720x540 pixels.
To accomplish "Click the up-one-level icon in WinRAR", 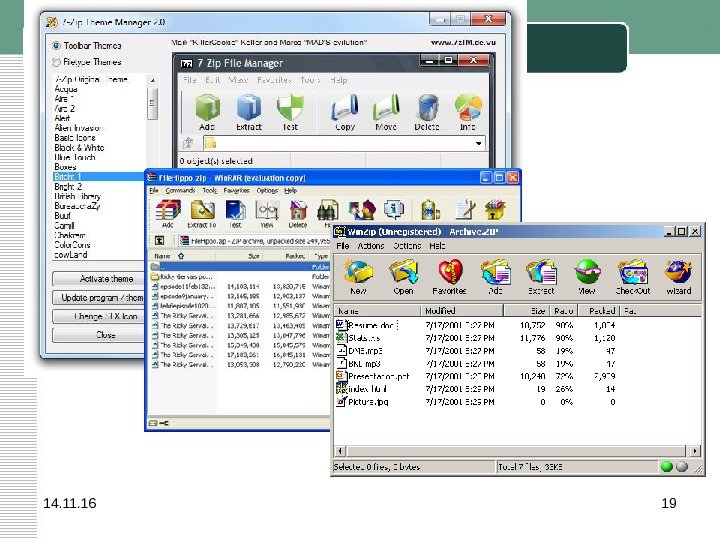I will (x=159, y=240).
